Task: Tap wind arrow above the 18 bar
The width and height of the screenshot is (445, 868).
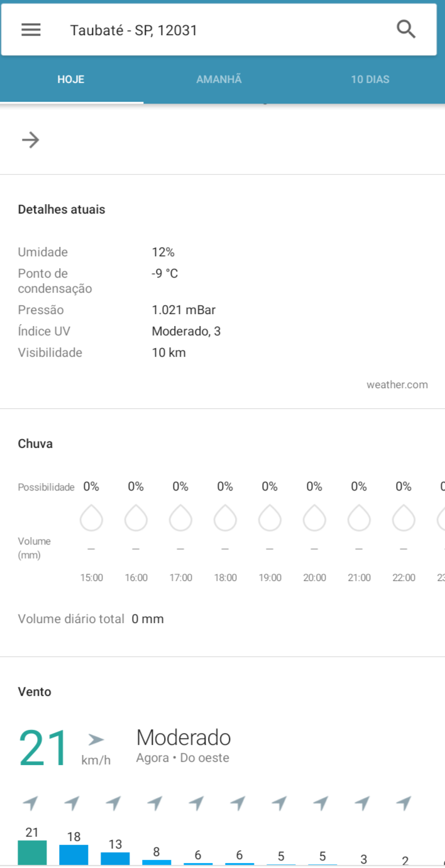Action: click(72, 803)
